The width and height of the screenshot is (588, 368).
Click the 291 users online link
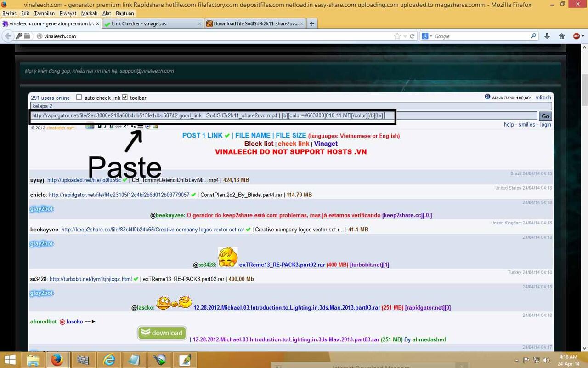click(x=50, y=98)
